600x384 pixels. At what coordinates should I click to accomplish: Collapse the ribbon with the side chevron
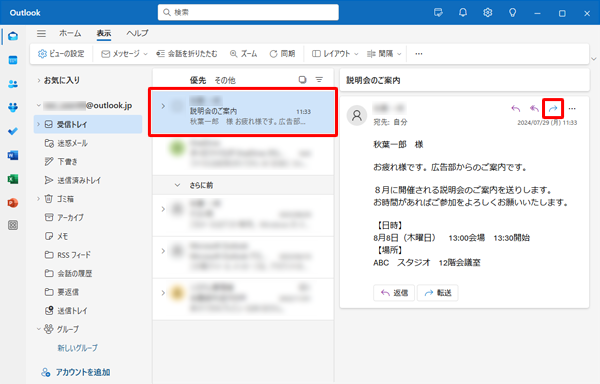point(594,59)
